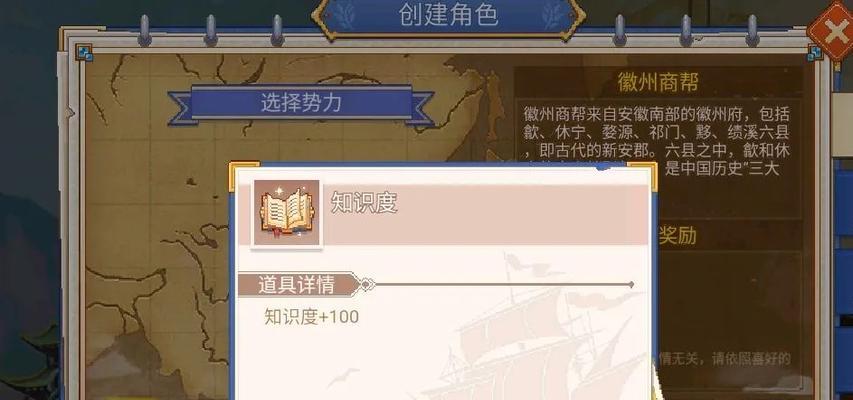This screenshot has width=853, height=400.
Task: Click the diamond ornament after 道具详情
Action: coord(367,285)
